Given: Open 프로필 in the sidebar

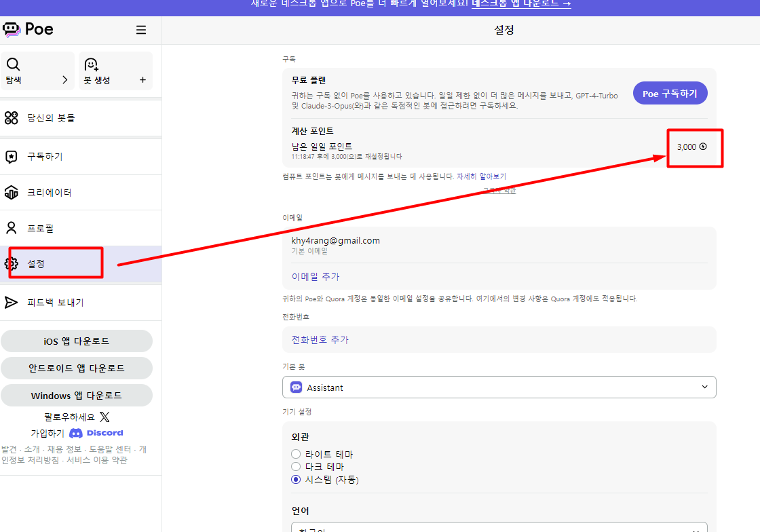Looking at the screenshot, I should click(81, 228).
